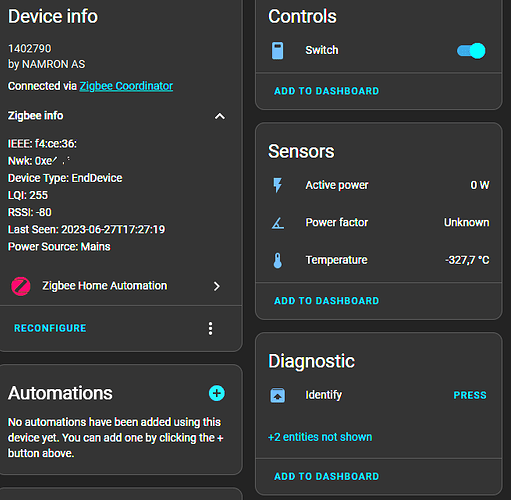This screenshot has height=500, width=511.
Task: Show the +2 entities not shown
Action: click(x=320, y=437)
